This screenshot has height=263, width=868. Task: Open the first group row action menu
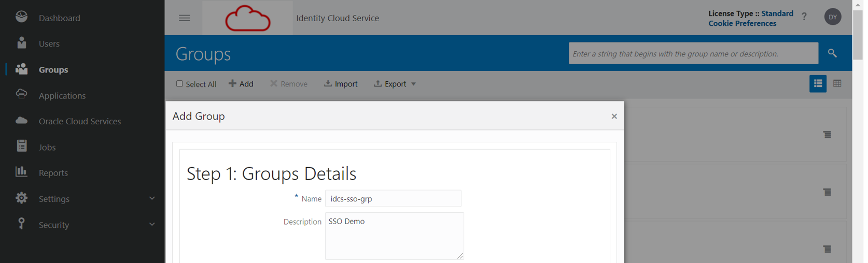point(827,135)
